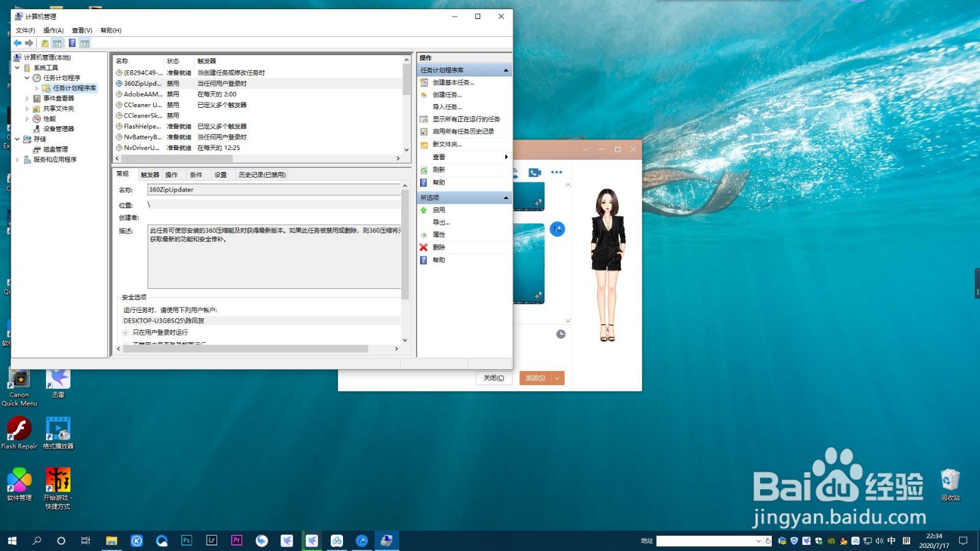Viewport: 980px width, 551px height.
Task: Click the task name field showing 360ZipUpdater
Action: 274,190
